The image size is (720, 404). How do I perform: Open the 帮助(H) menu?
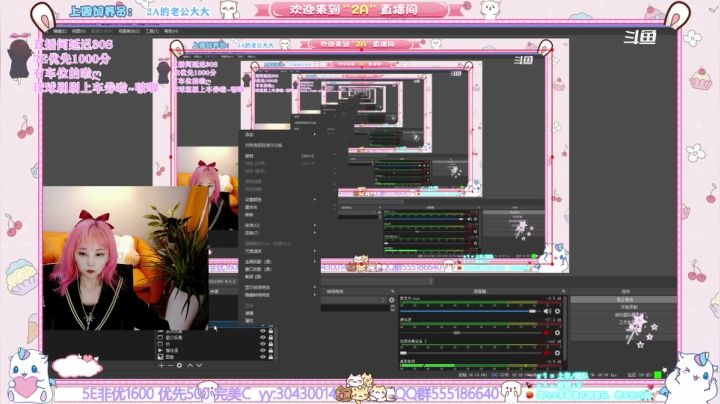pyautogui.click(x=171, y=31)
